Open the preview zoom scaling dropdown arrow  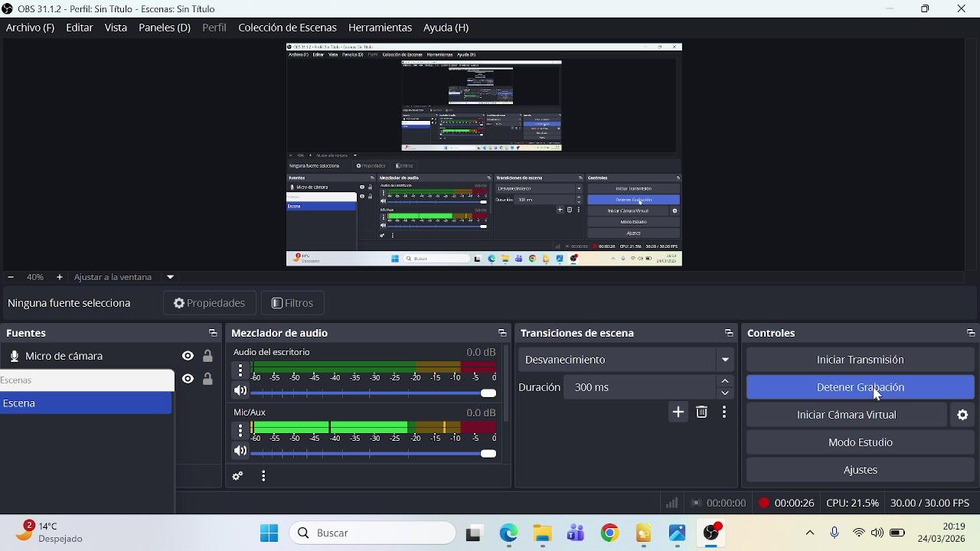[x=170, y=277]
